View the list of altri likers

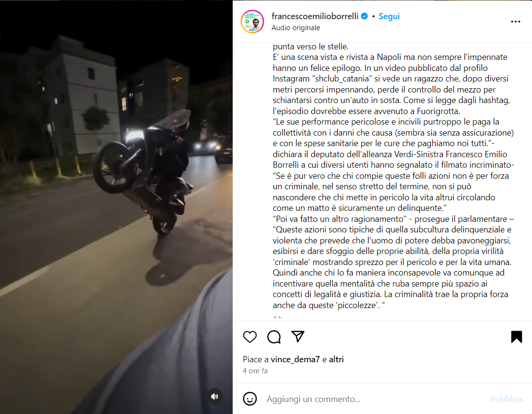point(336,359)
